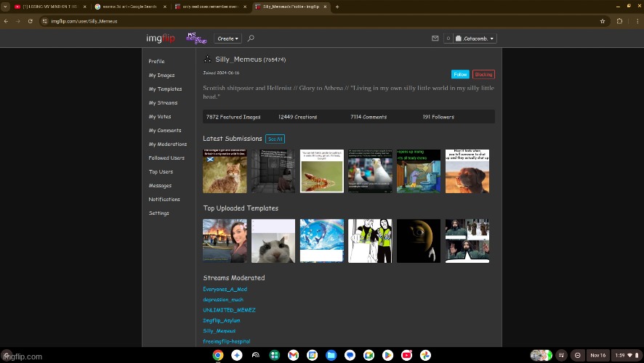Open Notifications in the left sidebar

164,199
